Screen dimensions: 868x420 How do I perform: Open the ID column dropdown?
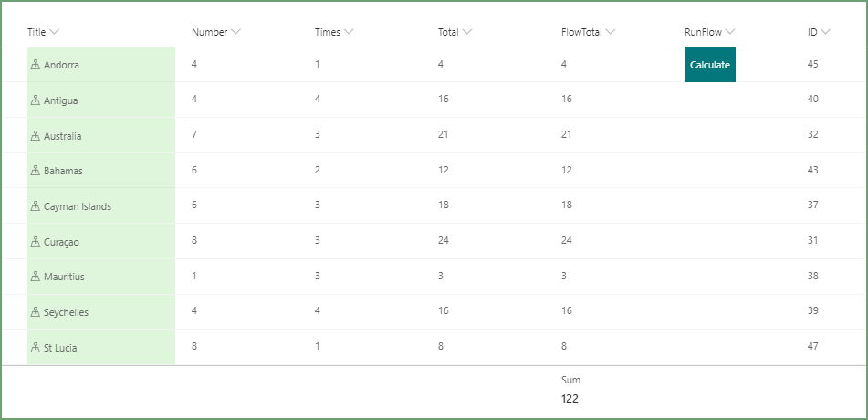826,32
